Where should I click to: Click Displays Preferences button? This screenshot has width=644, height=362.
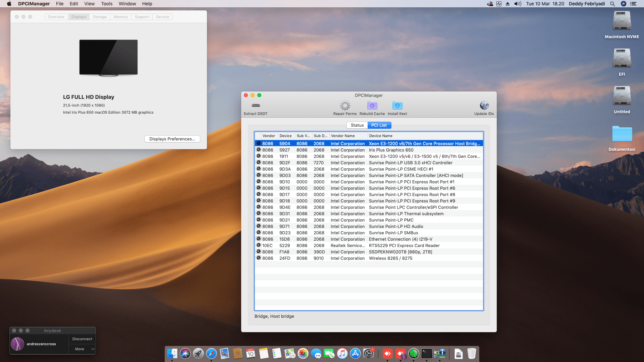[x=172, y=139]
